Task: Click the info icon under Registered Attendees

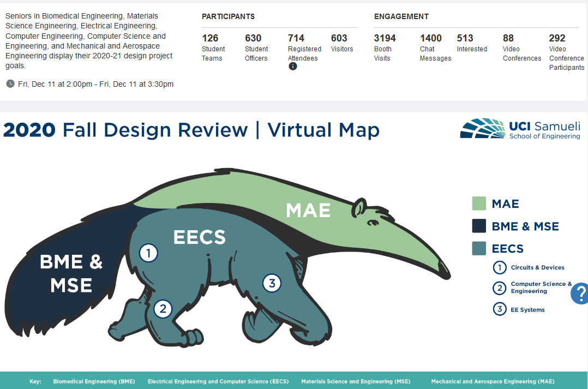Action: pos(293,66)
